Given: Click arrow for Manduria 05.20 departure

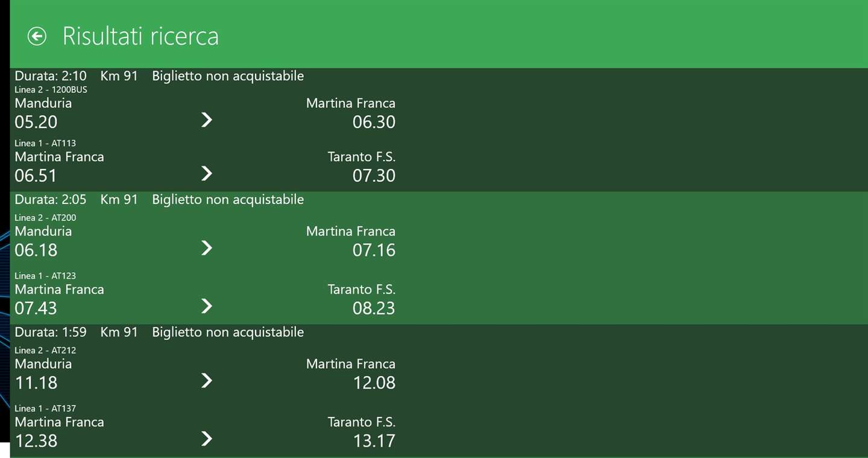Looking at the screenshot, I should tap(207, 120).
